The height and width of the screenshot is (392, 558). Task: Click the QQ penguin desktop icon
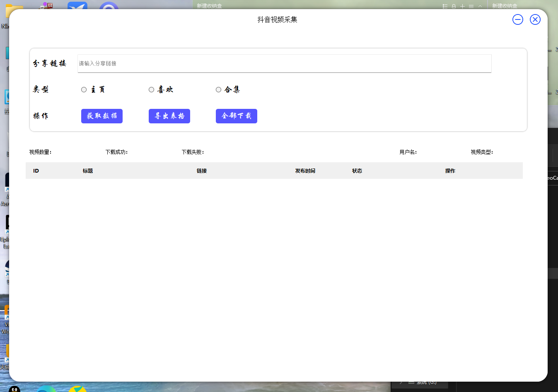[x=14, y=389]
